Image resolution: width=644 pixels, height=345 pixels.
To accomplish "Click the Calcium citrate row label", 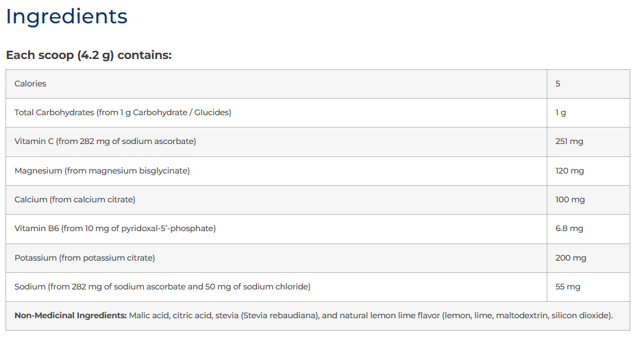I will (75, 200).
